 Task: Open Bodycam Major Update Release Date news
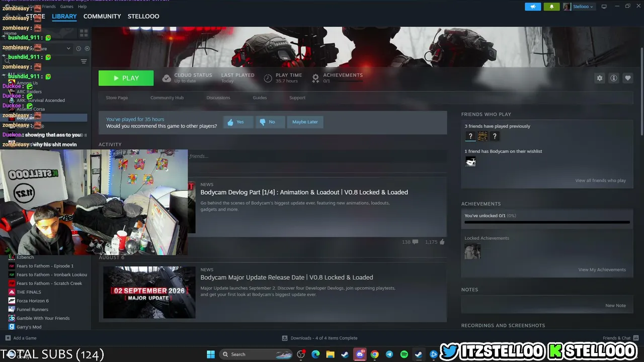(x=287, y=277)
